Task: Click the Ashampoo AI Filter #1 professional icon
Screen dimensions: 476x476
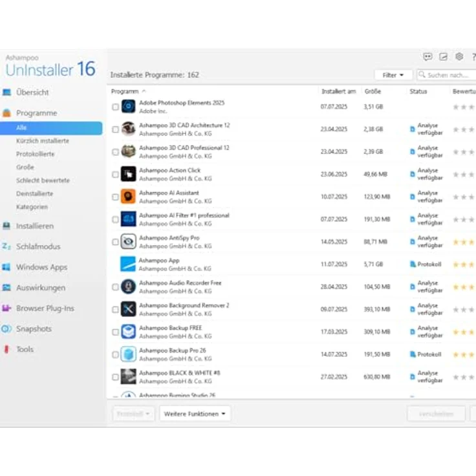Action: tap(129, 219)
